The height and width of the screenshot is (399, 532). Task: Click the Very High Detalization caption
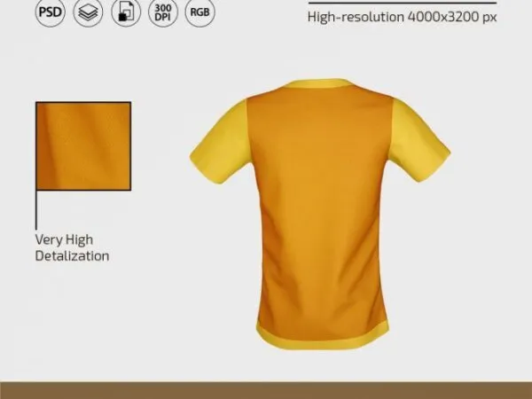(72, 247)
